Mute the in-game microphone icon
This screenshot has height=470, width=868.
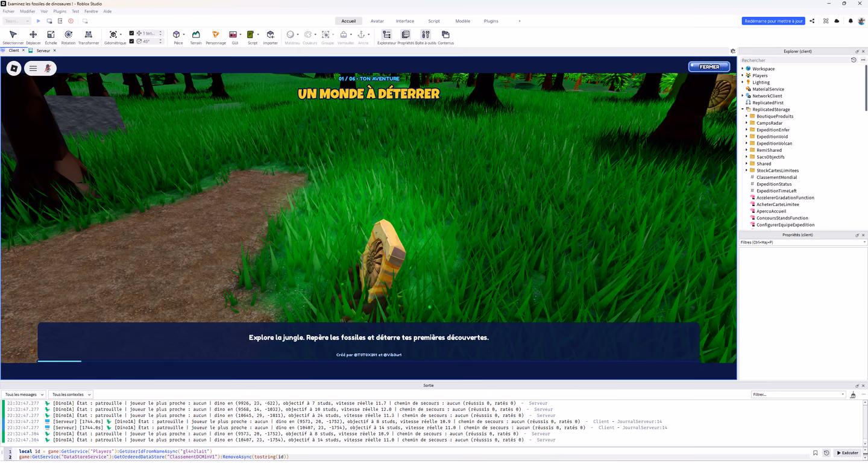tap(48, 69)
